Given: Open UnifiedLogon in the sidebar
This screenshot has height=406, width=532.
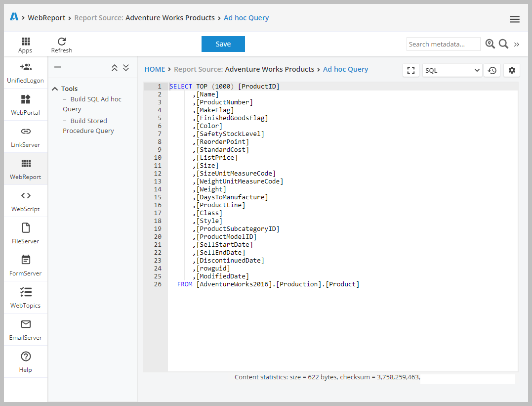Looking at the screenshot, I should 26,73.
